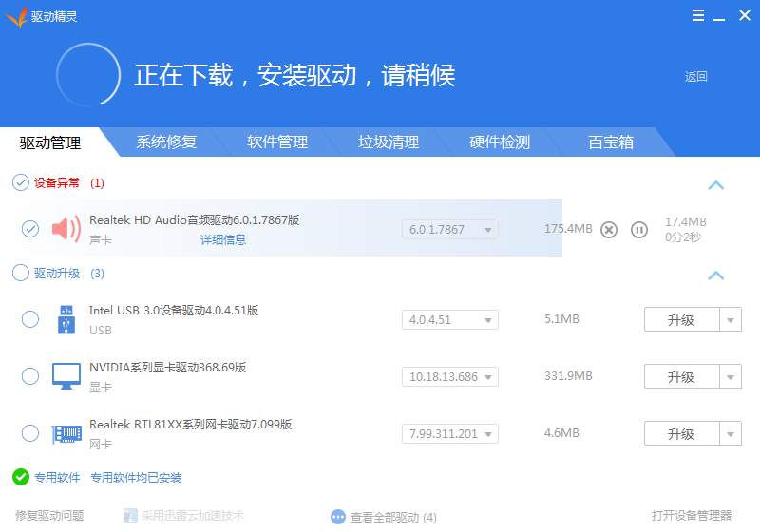Screen dimensions: 760x532
Task: Click the 修复驱动问题 link
Action: [49, 515]
